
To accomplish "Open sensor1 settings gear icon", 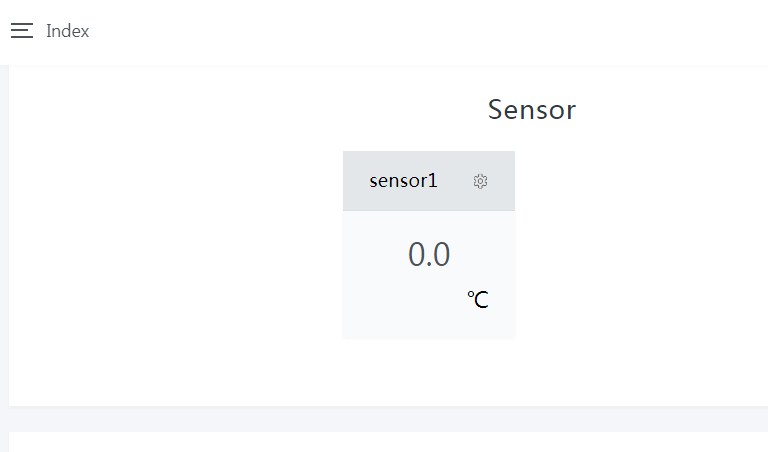I will point(480,181).
